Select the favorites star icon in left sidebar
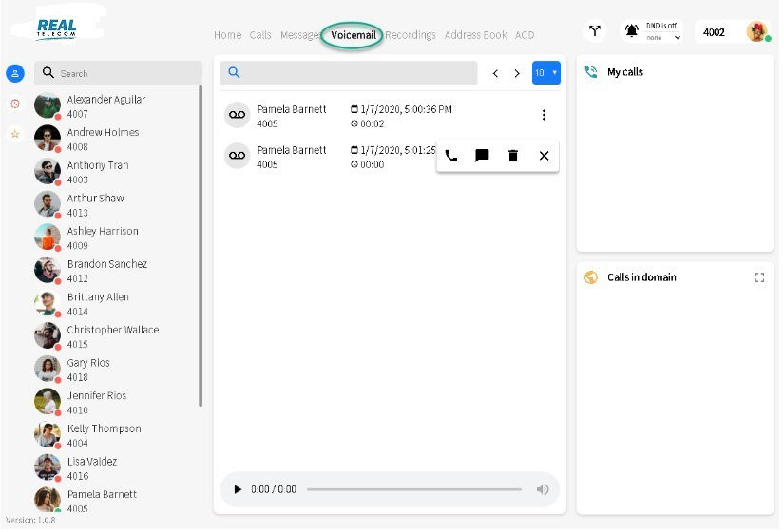Screen dimensions: 784x532 click(15, 134)
